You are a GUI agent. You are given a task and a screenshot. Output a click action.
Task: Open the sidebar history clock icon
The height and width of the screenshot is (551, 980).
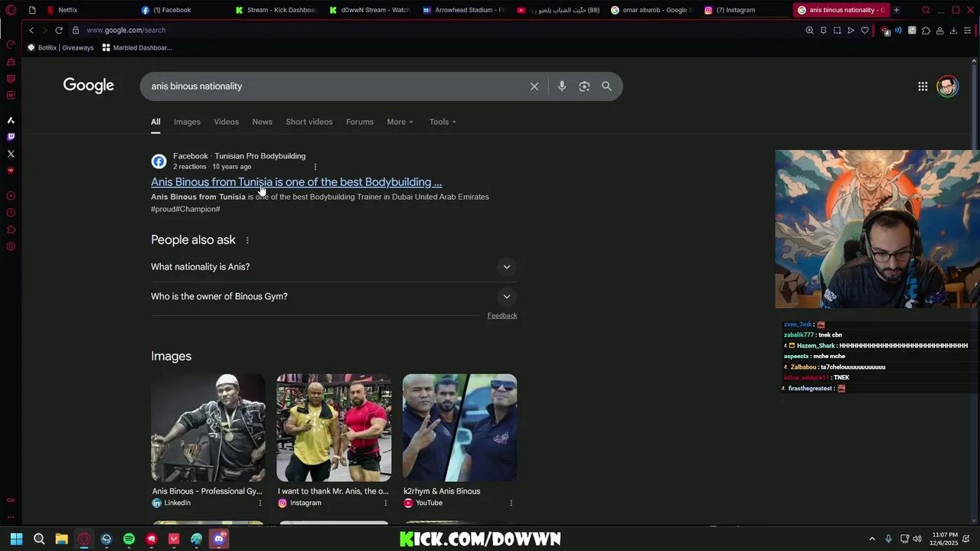[11, 213]
